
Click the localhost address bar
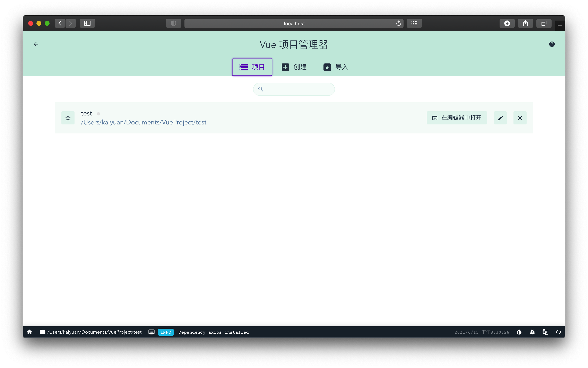coord(294,23)
